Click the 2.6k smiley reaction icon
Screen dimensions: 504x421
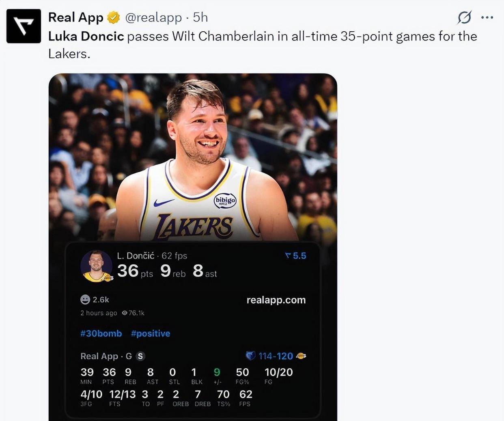[x=85, y=300]
